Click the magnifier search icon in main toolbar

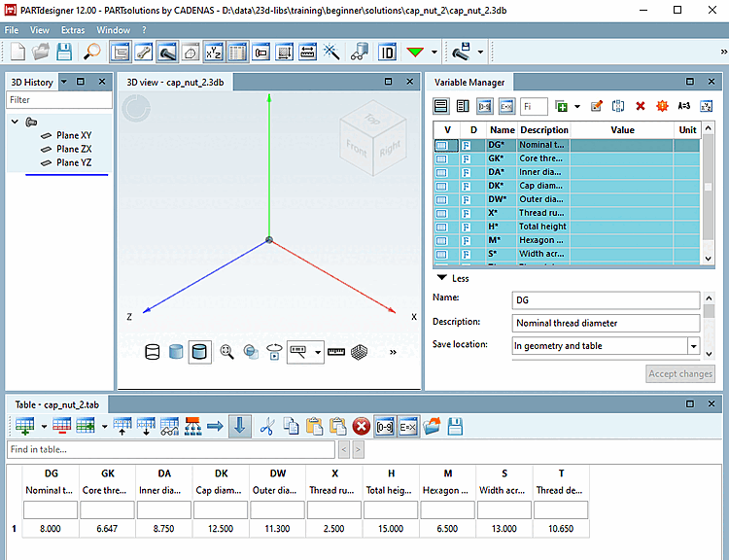(x=91, y=51)
